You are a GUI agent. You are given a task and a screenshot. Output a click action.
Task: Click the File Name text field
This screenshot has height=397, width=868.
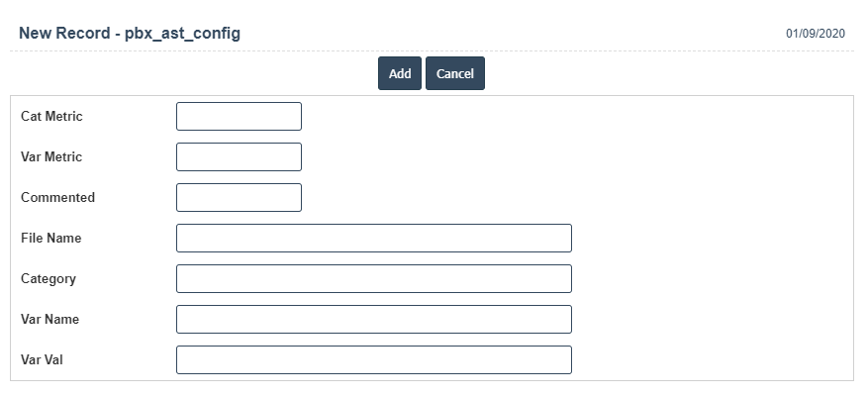[373, 239]
